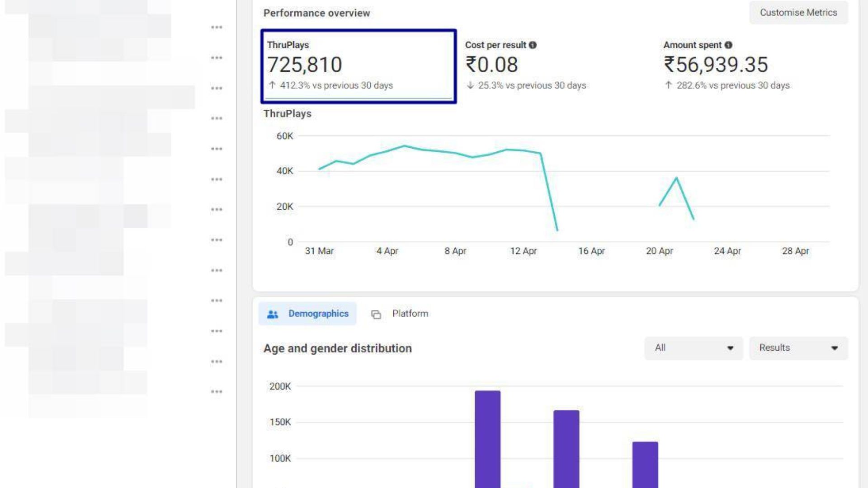Click the people icon on Demographics tab
868x488 pixels.
(273, 314)
